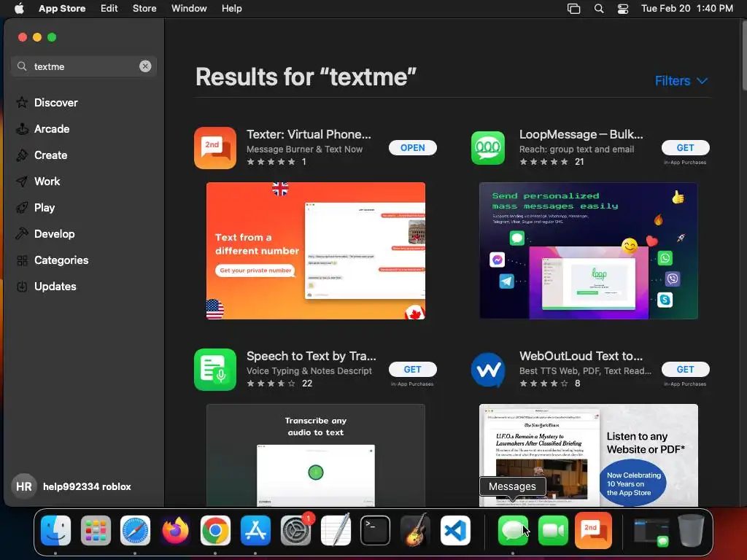The width and height of the screenshot is (747, 560).
Task: Open the Edit menu
Action: tap(109, 8)
